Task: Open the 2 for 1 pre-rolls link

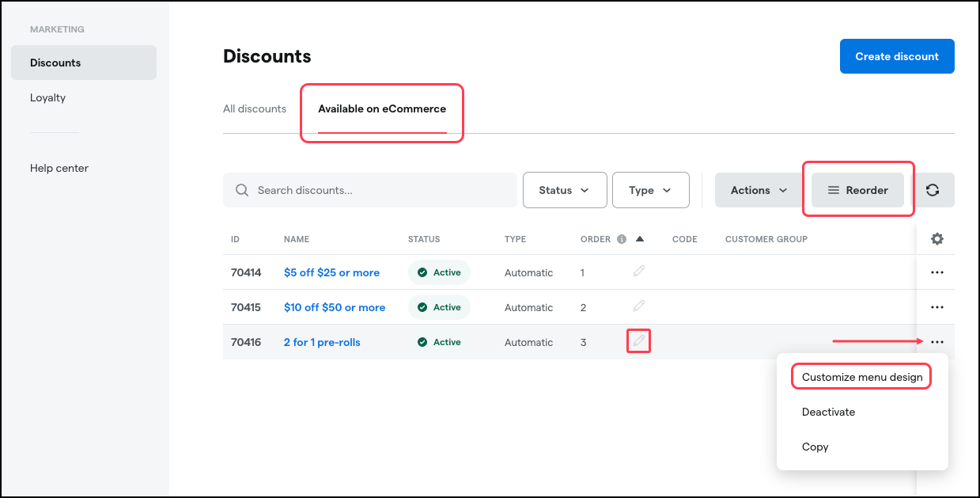Action: [x=322, y=342]
